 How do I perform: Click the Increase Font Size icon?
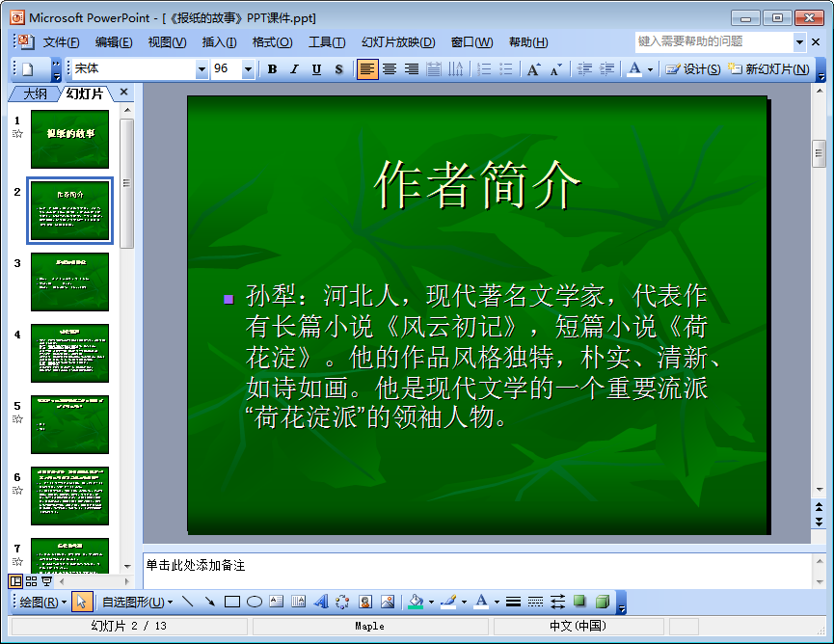(533, 68)
